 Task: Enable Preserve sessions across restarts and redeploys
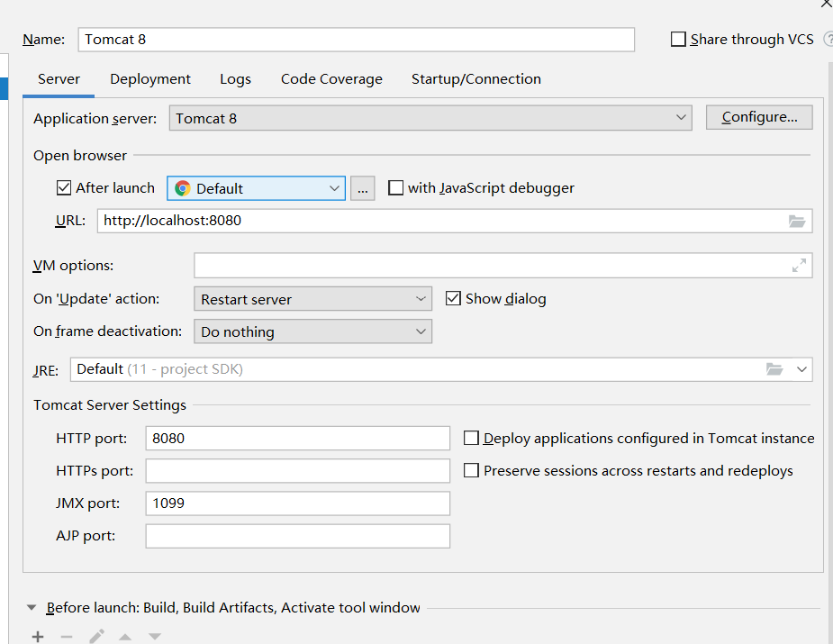[471, 470]
